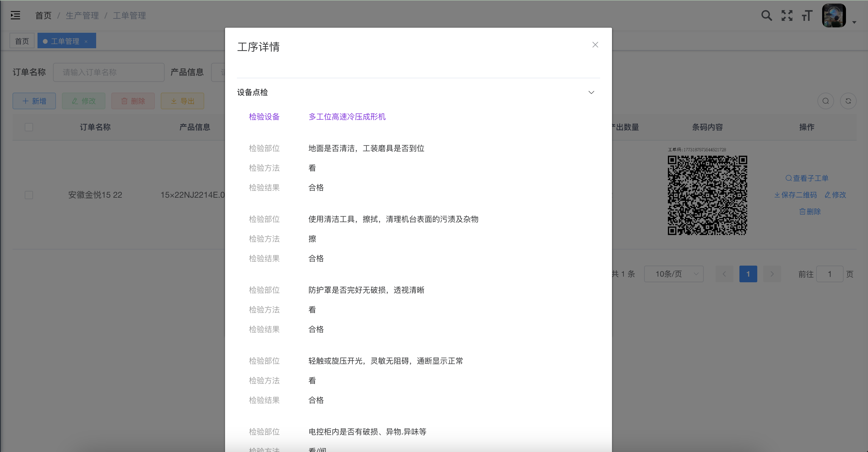Click the 条码内容 column header
Viewport: 868px width, 452px height.
(707, 127)
